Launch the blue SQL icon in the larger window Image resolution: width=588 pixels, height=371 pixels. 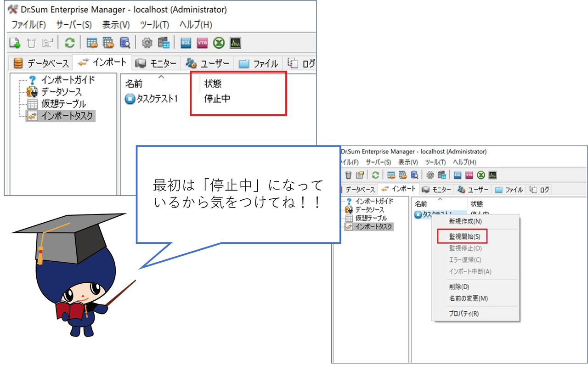click(186, 43)
